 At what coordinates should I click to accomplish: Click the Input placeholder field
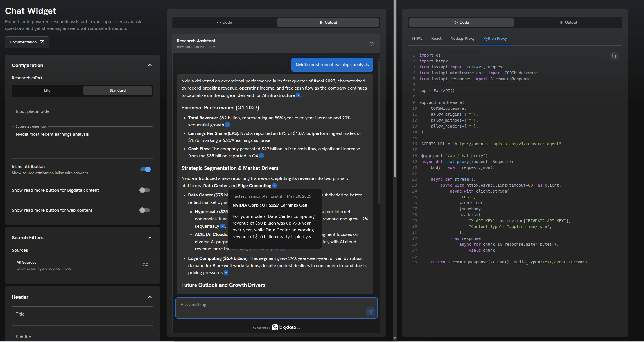tap(82, 111)
